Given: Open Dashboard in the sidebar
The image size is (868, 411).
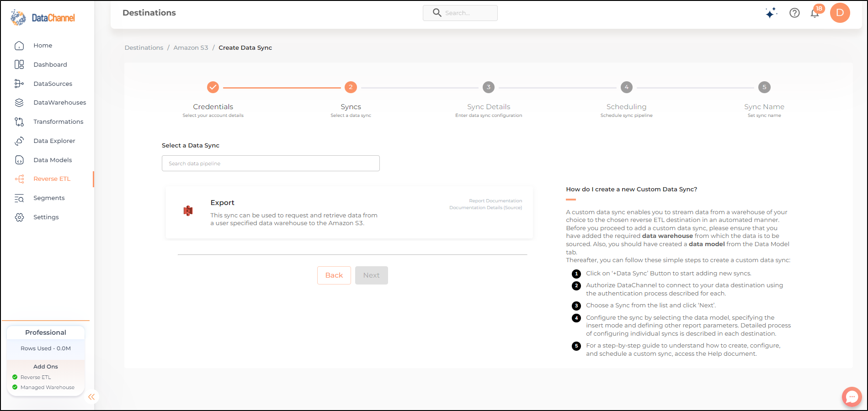Looking at the screenshot, I should (x=50, y=65).
